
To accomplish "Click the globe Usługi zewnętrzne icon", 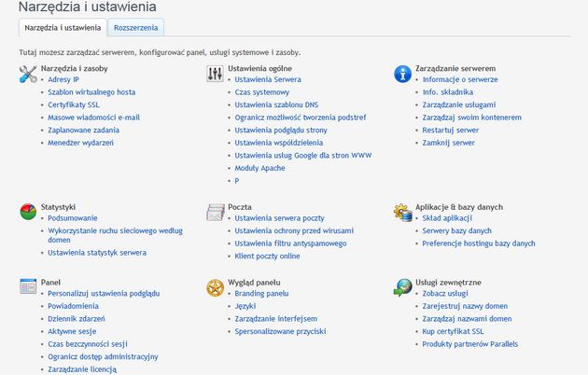I will tap(403, 287).
